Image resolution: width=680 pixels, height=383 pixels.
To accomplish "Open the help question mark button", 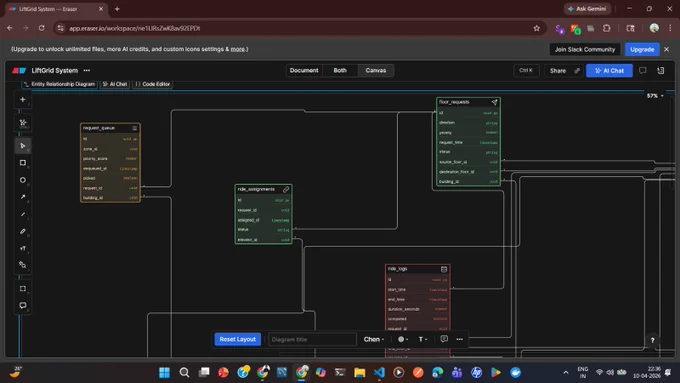I will point(652,340).
